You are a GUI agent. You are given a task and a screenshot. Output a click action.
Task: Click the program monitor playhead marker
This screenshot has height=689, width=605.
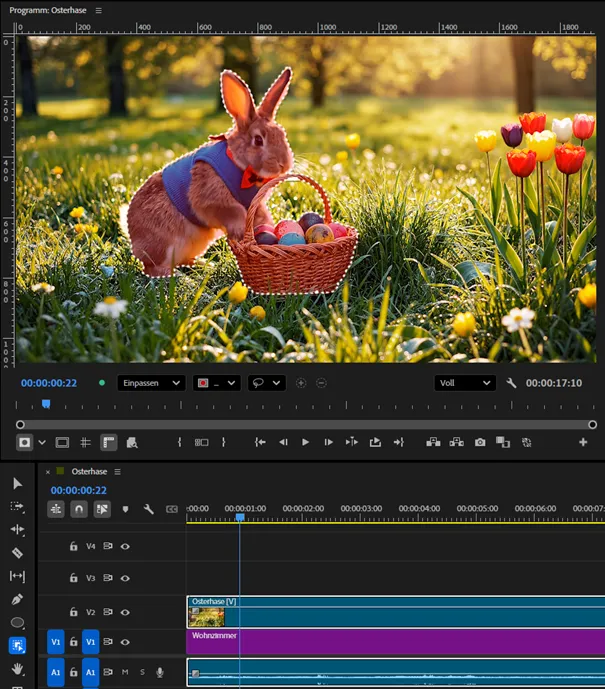(x=46, y=404)
